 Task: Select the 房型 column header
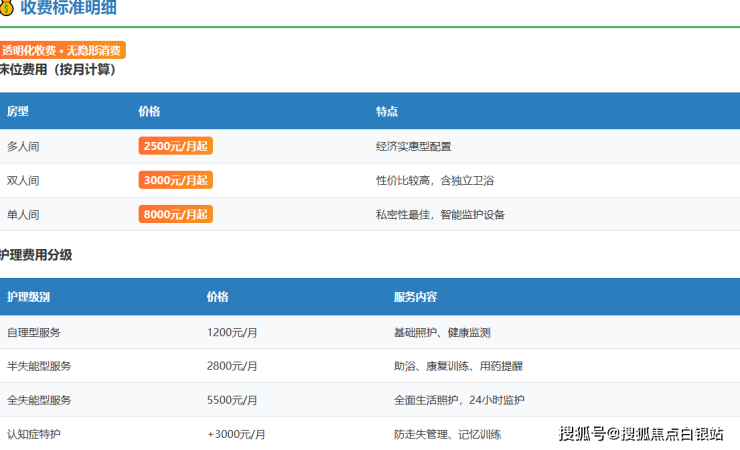tap(18, 111)
